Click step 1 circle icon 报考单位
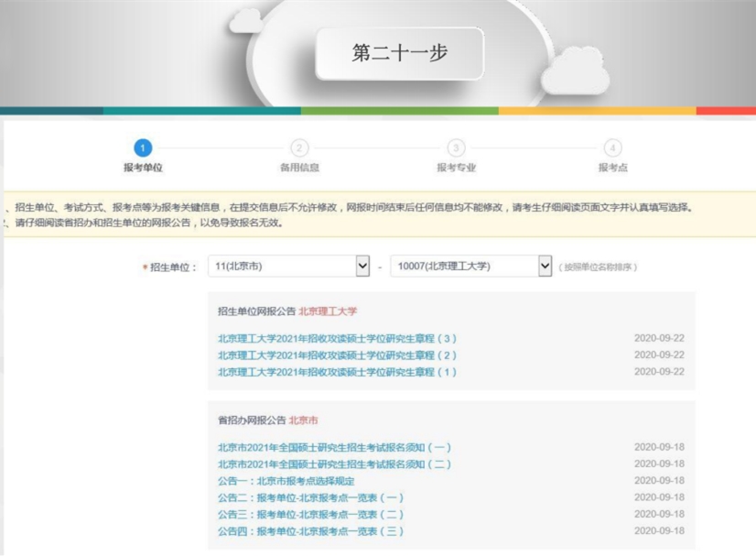Viewport: 756px width, 556px height. [x=142, y=148]
